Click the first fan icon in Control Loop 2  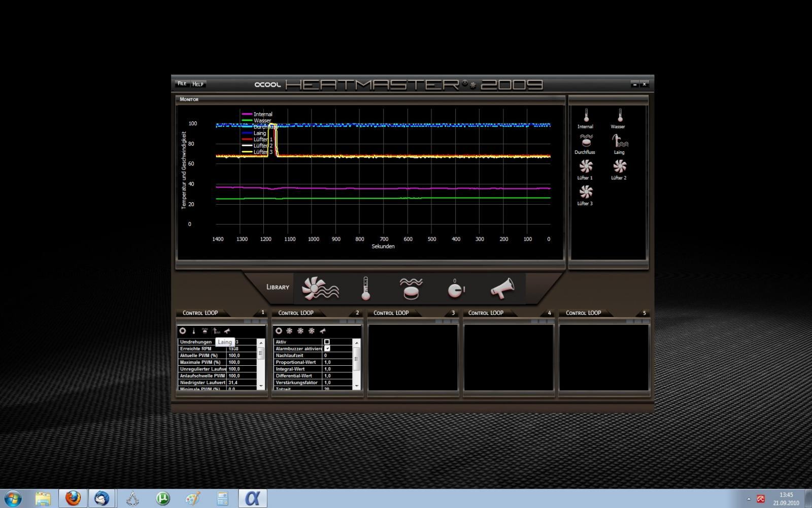[289, 331]
